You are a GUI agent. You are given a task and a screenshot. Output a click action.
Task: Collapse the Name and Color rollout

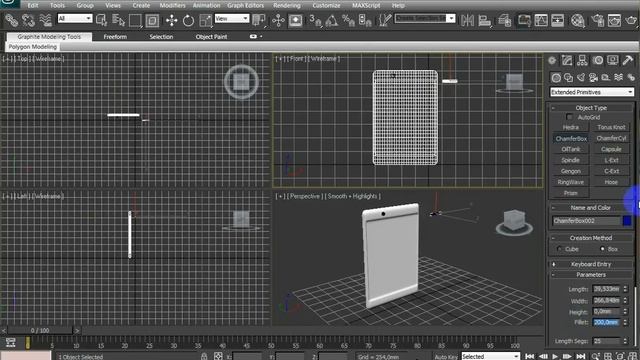tap(591, 207)
